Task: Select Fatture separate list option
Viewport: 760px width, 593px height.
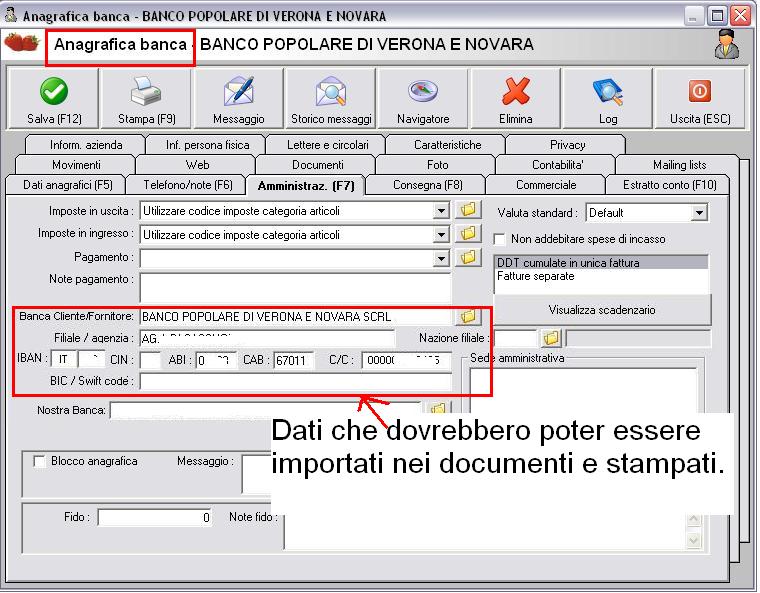Action: [x=602, y=276]
